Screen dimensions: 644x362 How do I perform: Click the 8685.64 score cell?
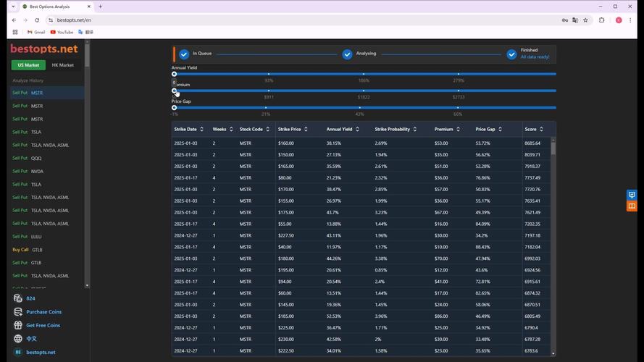pos(532,143)
